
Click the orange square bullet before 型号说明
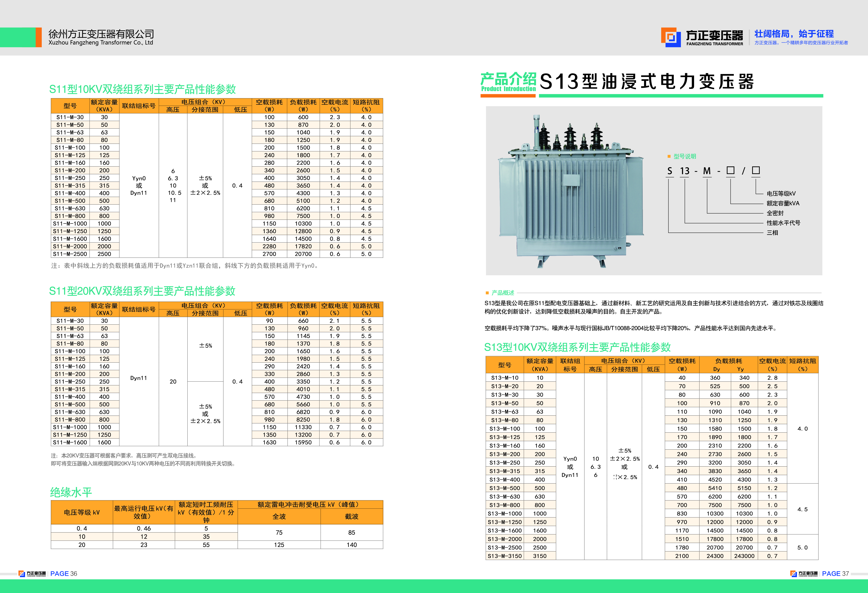coord(669,156)
